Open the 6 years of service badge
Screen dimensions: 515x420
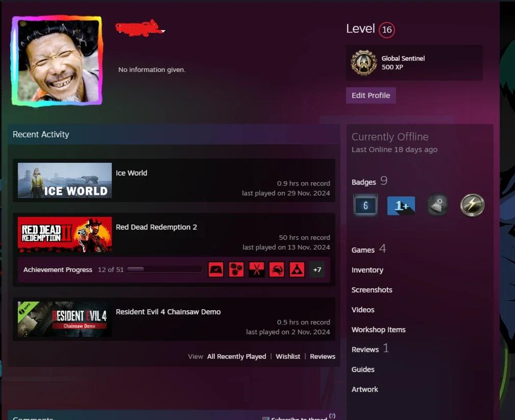pos(365,205)
